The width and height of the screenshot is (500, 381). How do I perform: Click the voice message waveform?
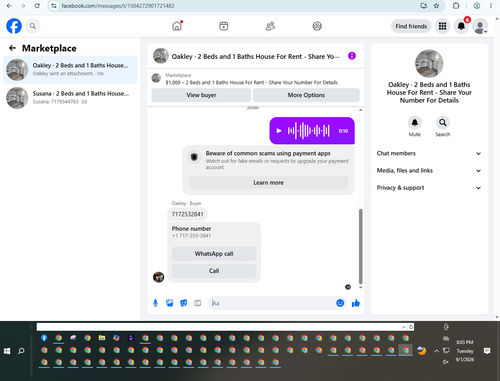[x=309, y=131]
